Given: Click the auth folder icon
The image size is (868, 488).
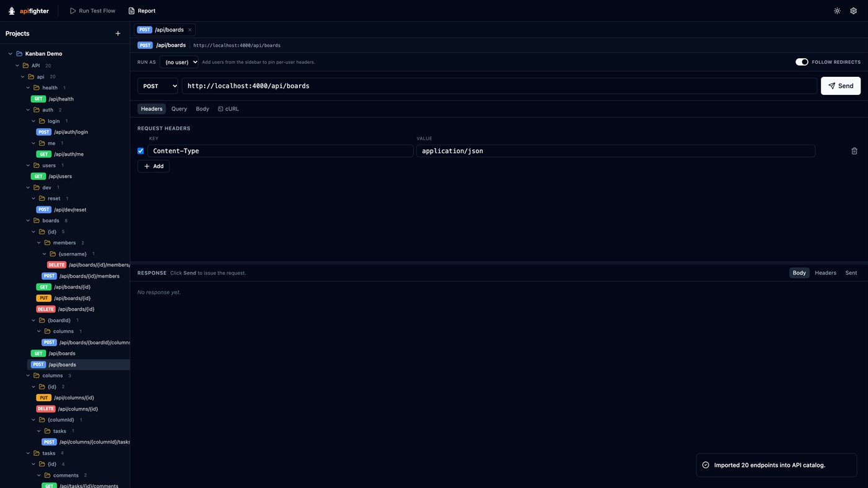Looking at the screenshot, I should point(37,110).
